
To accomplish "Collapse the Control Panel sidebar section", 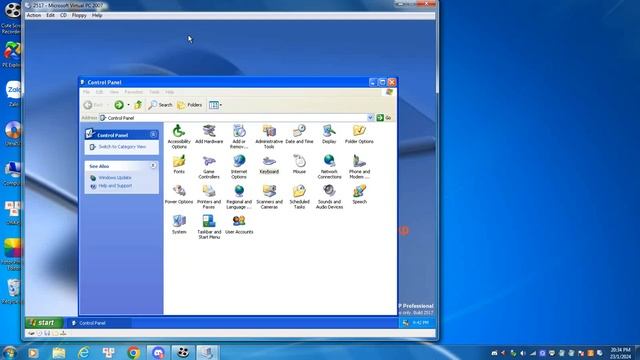I will click(153, 135).
